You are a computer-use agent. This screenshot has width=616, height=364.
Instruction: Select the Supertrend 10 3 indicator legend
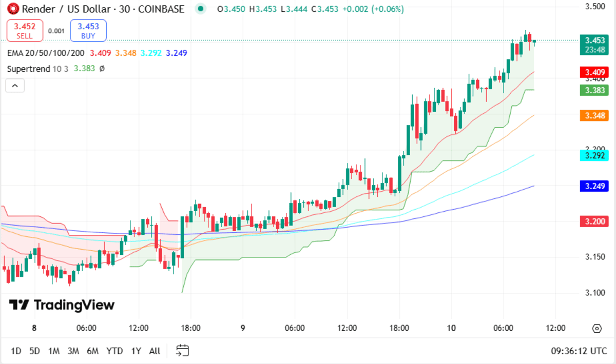(x=38, y=68)
